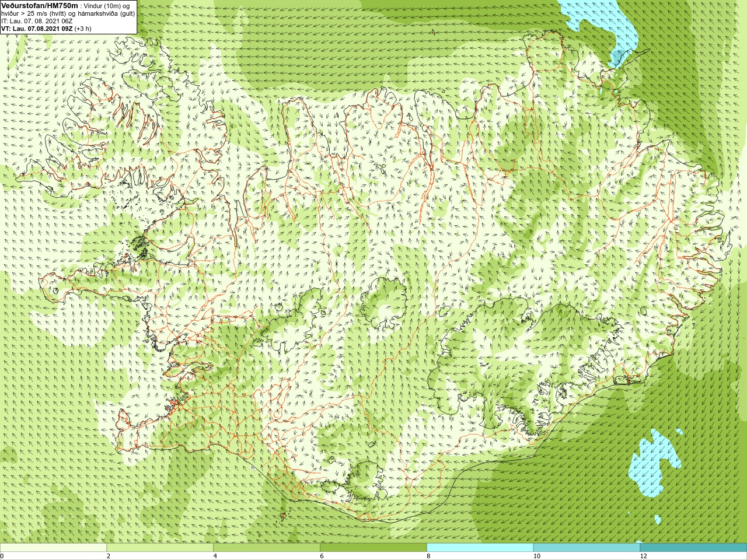The width and height of the screenshot is (747, 560).
Task: Click the 2–4 m/s light green segment
Action: (160, 548)
